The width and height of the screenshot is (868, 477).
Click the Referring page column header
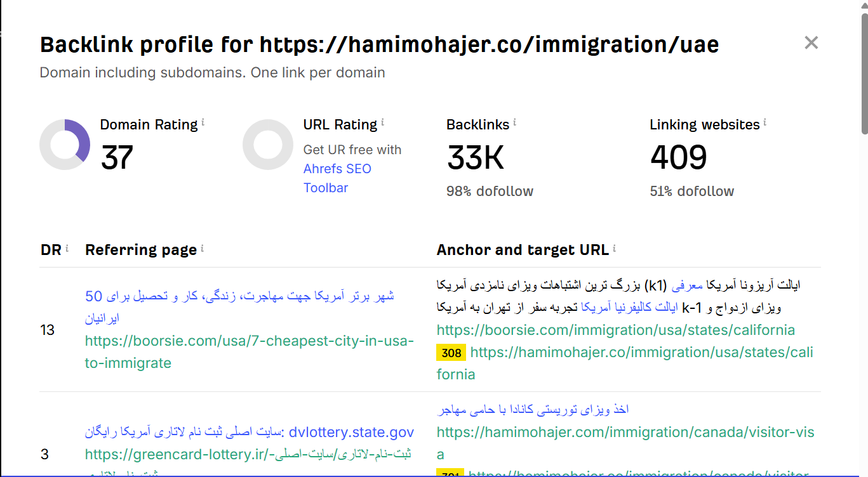pyautogui.click(x=140, y=250)
